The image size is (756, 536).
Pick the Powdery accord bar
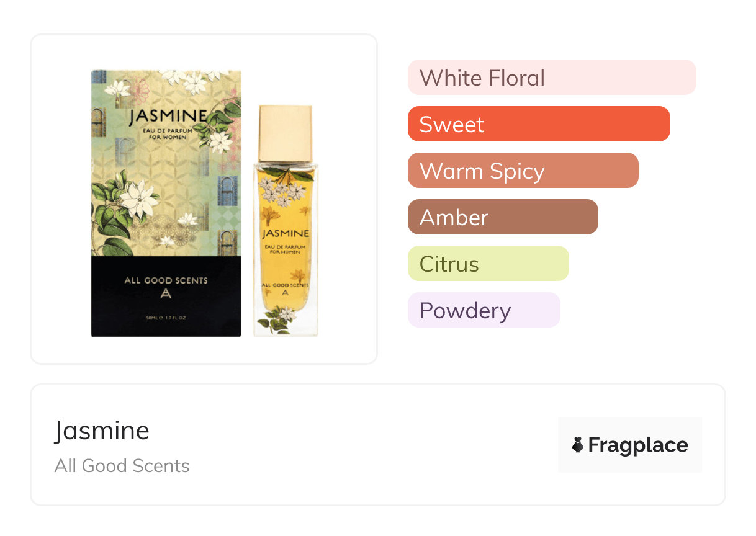(x=484, y=310)
